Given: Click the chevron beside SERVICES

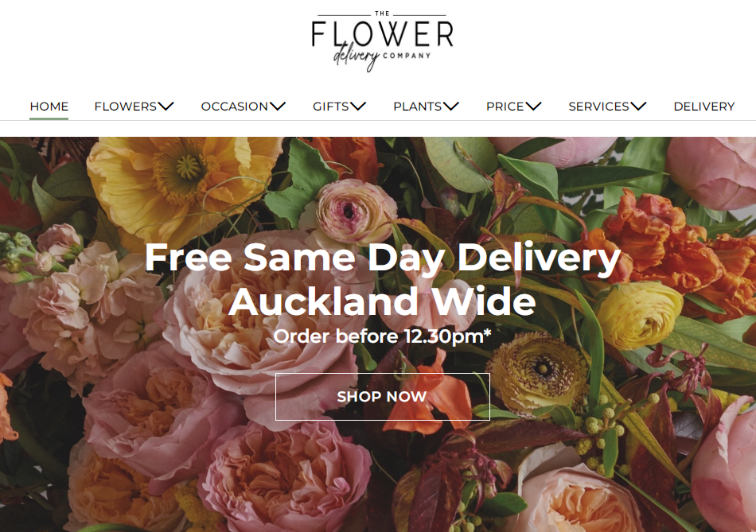Looking at the screenshot, I should (x=638, y=107).
